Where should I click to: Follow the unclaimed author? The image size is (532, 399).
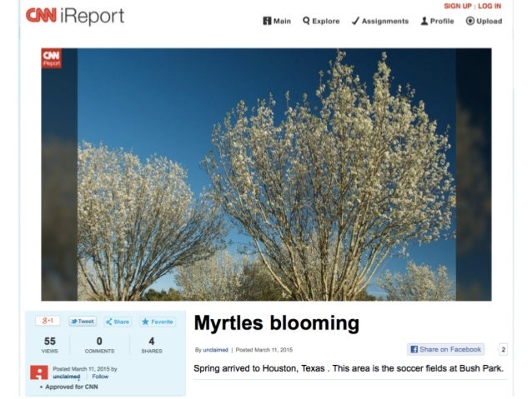pos(100,377)
